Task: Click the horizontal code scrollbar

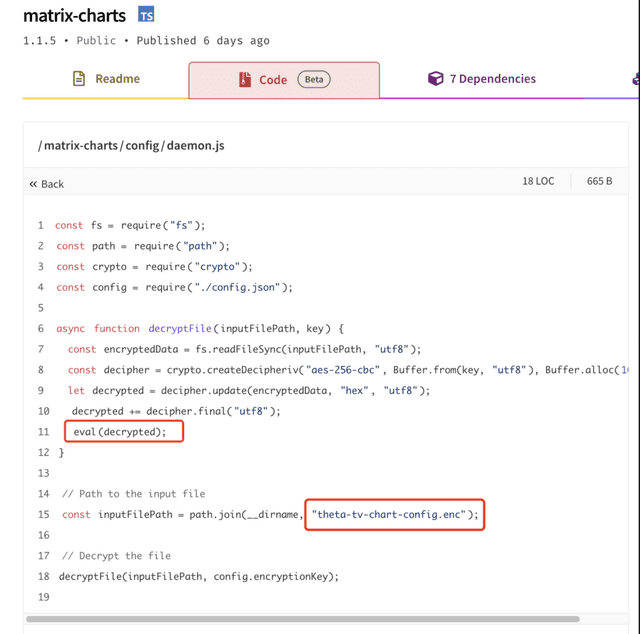Action: pyautogui.click(x=302, y=619)
